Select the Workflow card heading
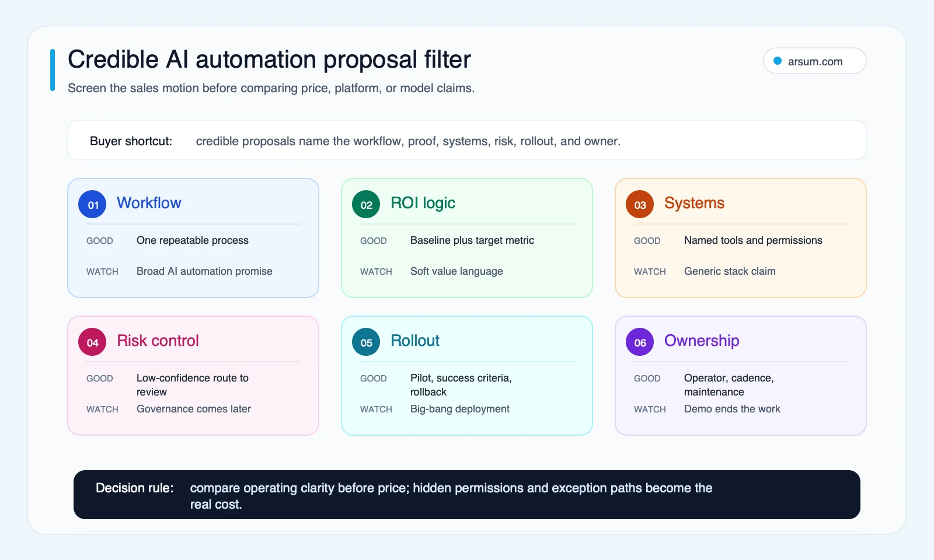Screen dimensions: 934x560 pyautogui.click(x=149, y=203)
